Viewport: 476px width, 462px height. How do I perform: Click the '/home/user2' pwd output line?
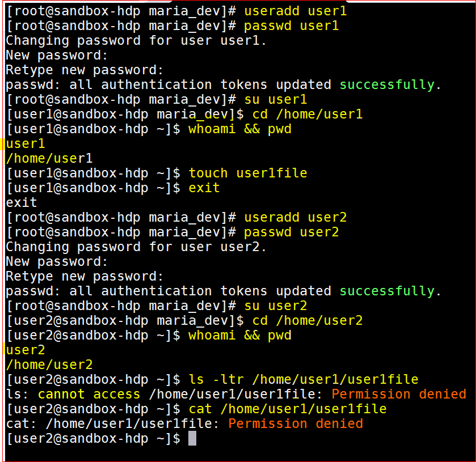point(49,365)
